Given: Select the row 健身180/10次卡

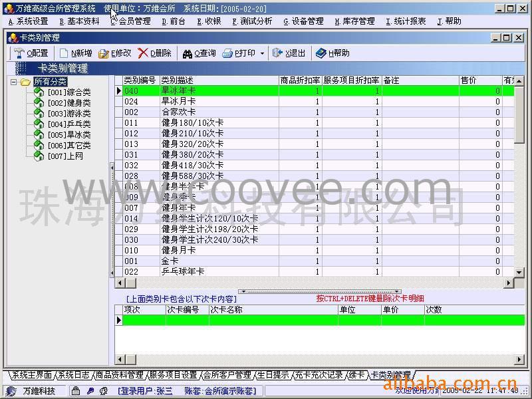Looking at the screenshot, I should point(315,123).
